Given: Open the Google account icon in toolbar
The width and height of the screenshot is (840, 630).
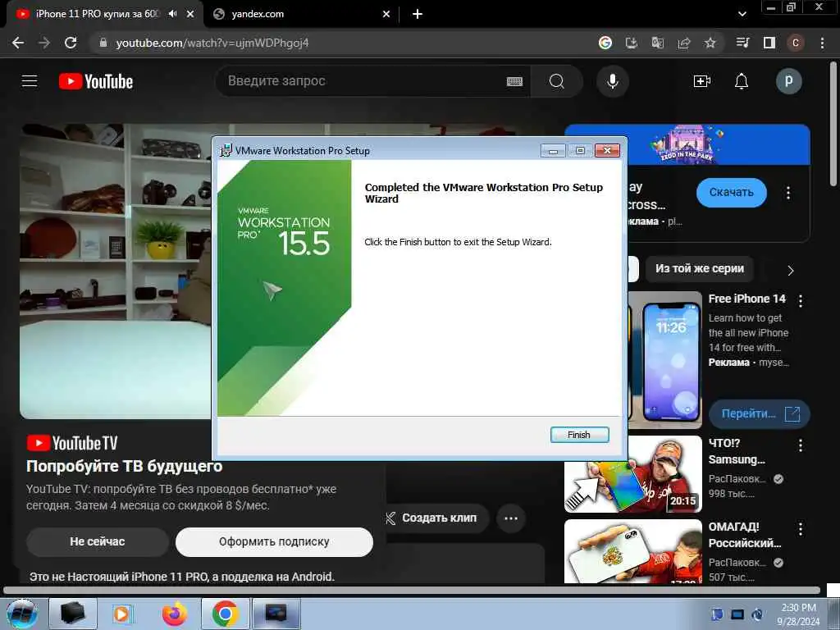Looking at the screenshot, I should [605, 43].
